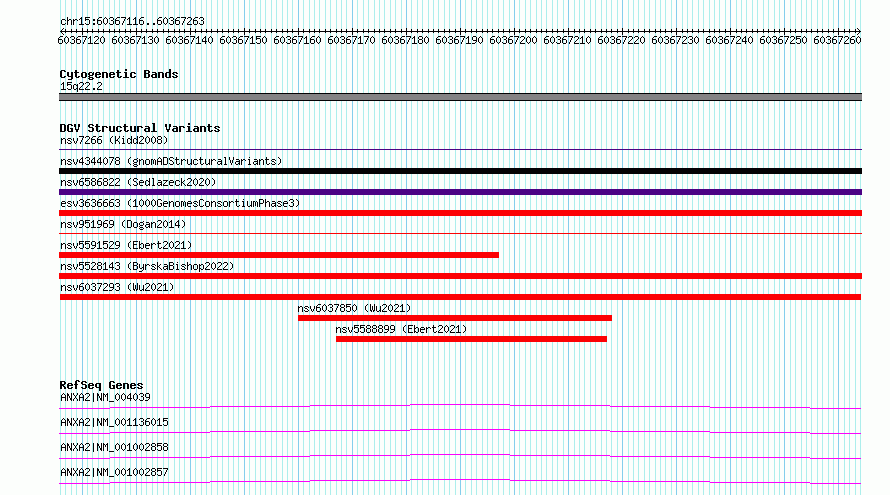Select the 15q22.2 band label
The image size is (890, 495).
click(x=81, y=86)
